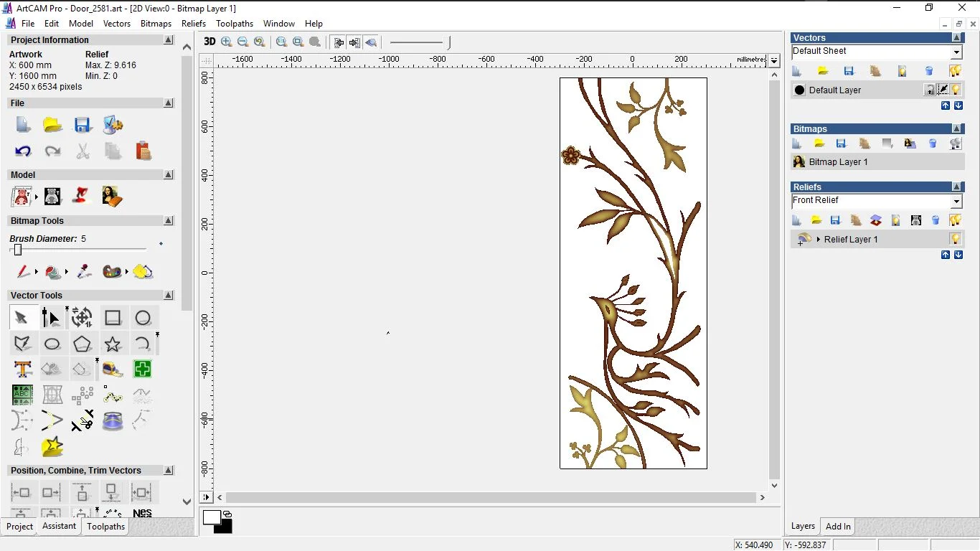This screenshot has width=980, height=551.
Task: Select Bitmap Layer 1 in Bitmaps panel
Action: pos(838,162)
